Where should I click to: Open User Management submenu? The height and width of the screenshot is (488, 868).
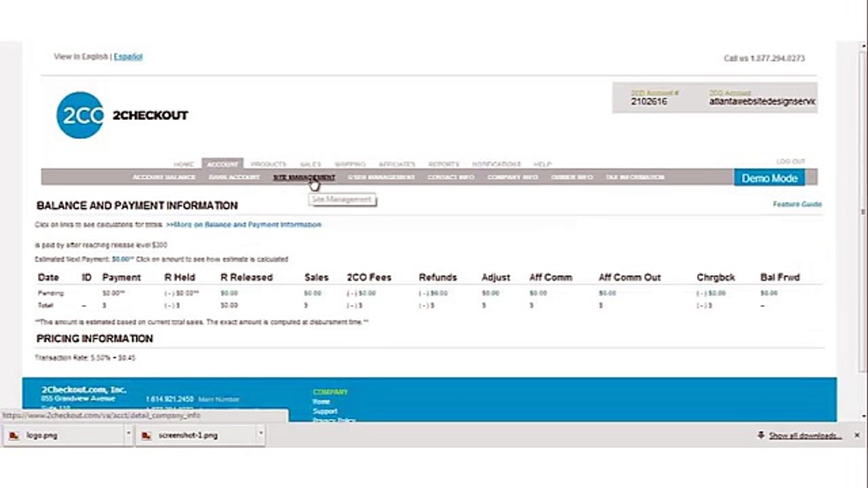(x=381, y=178)
